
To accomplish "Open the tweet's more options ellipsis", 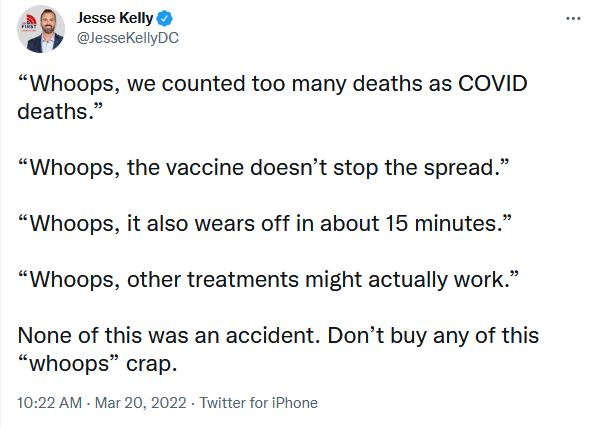I will point(573,18).
